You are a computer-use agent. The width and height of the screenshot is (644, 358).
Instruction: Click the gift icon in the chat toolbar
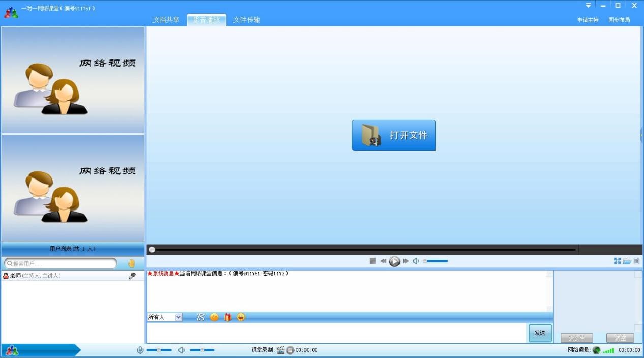coord(227,317)
